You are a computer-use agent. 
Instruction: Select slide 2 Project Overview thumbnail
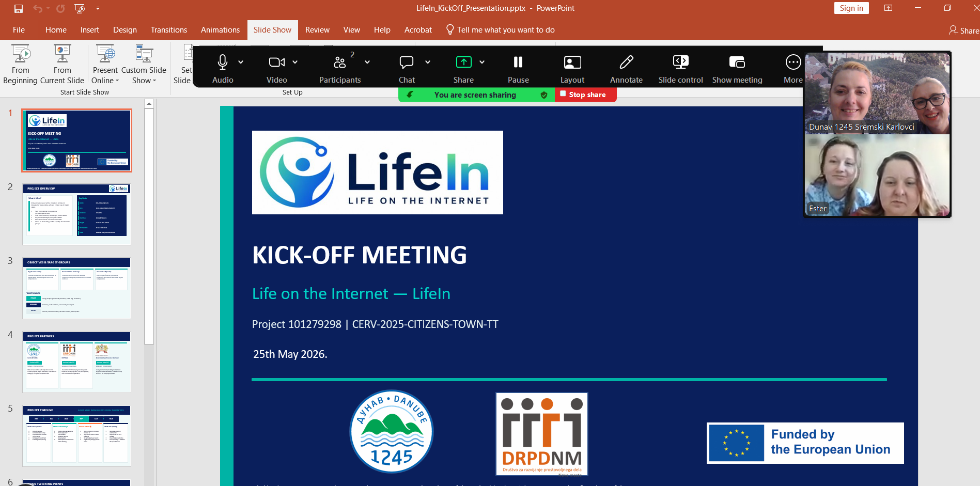tap(76, 214)
